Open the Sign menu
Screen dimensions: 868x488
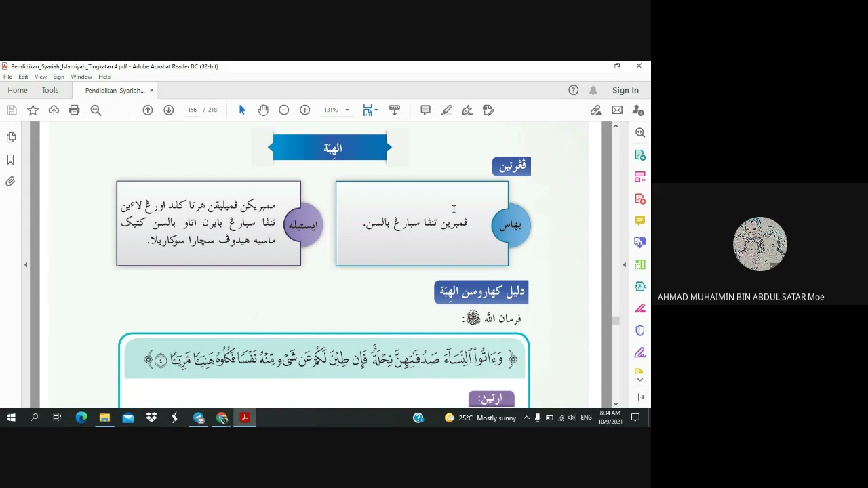pyautogui.click(x=59, y=77)
